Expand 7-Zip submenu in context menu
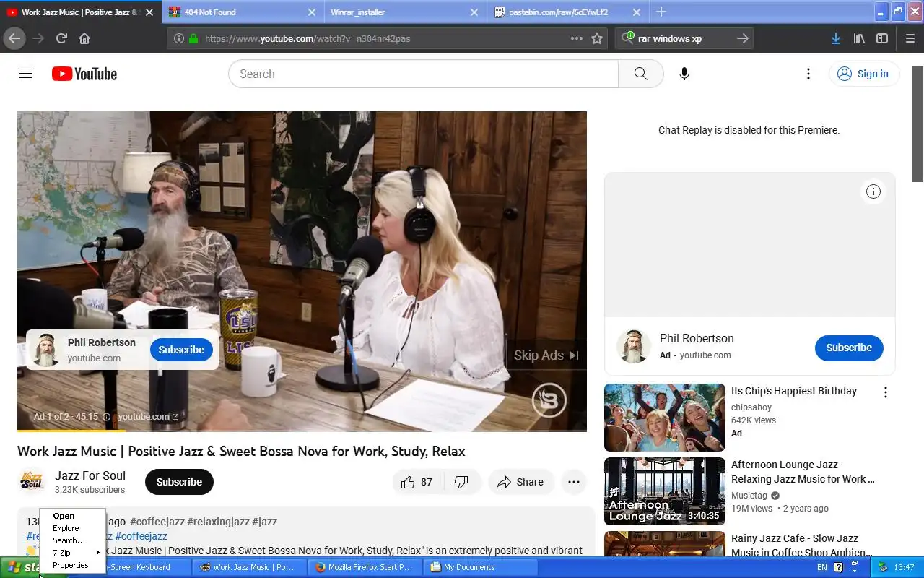The height and width of the screenshot is (578, 924). (x=72, y=553)
